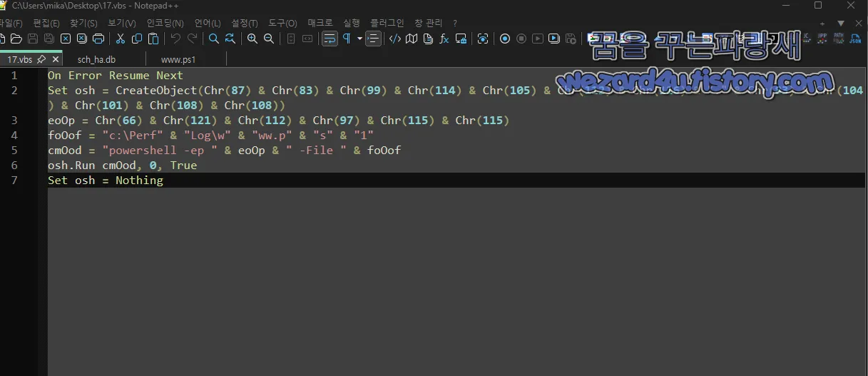Open the Document Map icon
868x376 pixels.
(x=412, y=39)
